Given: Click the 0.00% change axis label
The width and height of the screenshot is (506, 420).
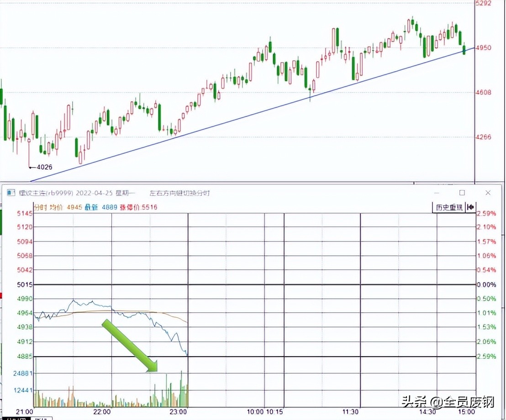Looking at the screenshot, I should (x=486, y=284).
